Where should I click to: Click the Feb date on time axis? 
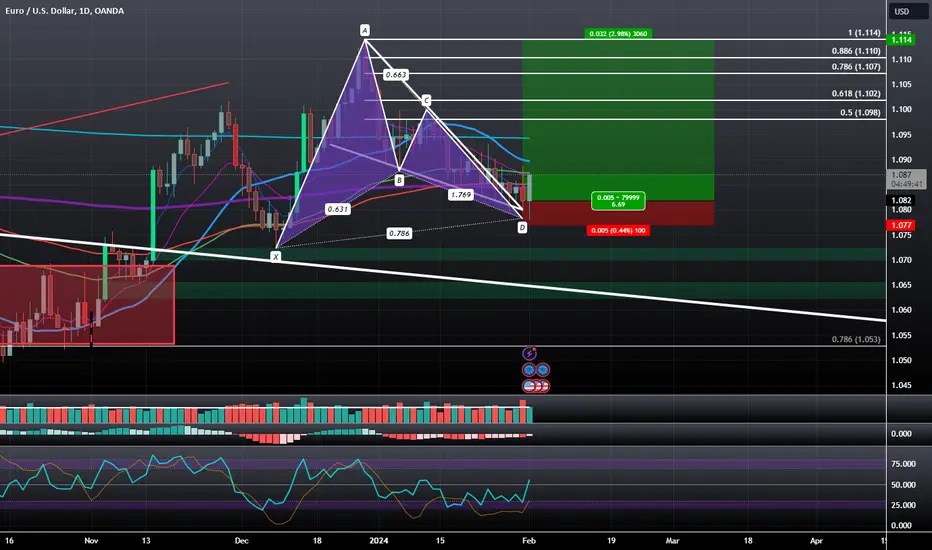point(529,540)
